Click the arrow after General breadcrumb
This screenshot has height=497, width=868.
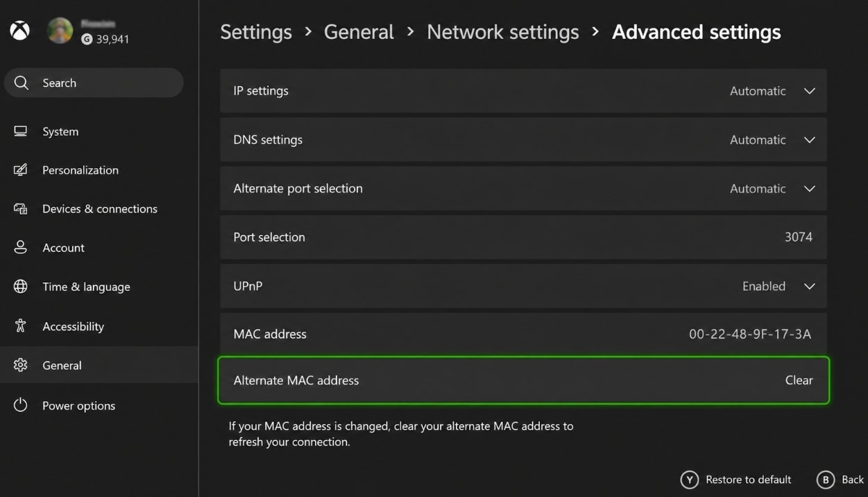coord(410,32)
